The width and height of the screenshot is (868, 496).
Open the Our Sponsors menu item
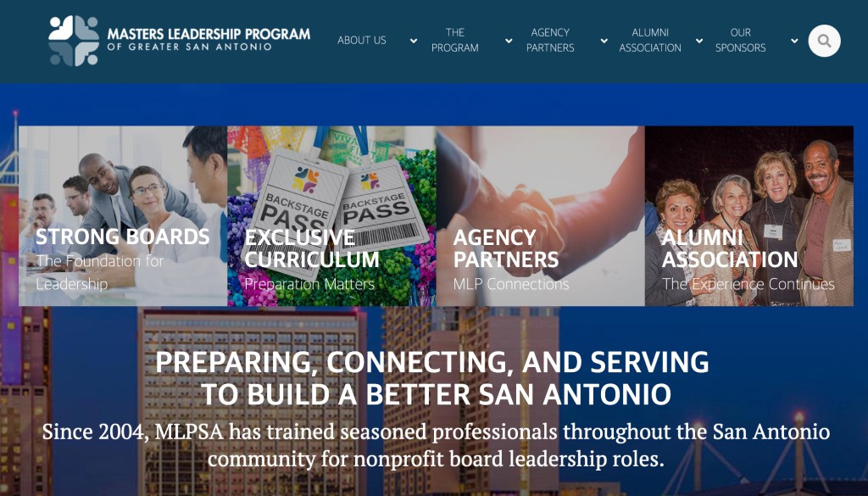point(741,41)
